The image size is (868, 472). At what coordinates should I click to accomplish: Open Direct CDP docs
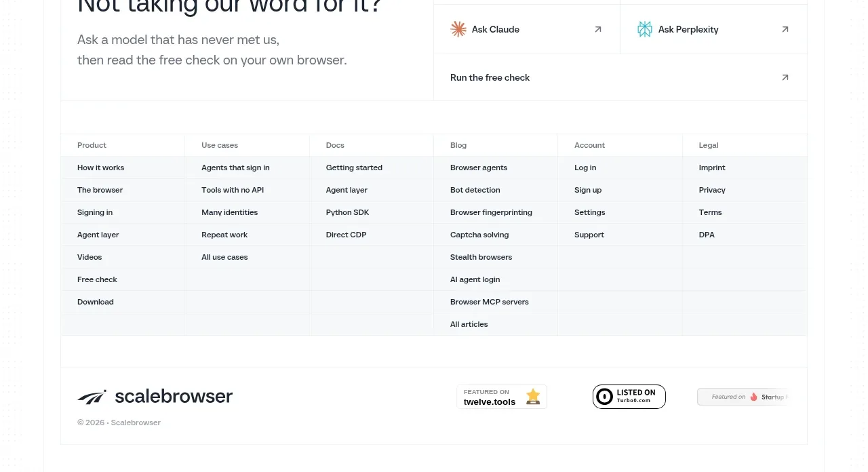pos(347,235)
